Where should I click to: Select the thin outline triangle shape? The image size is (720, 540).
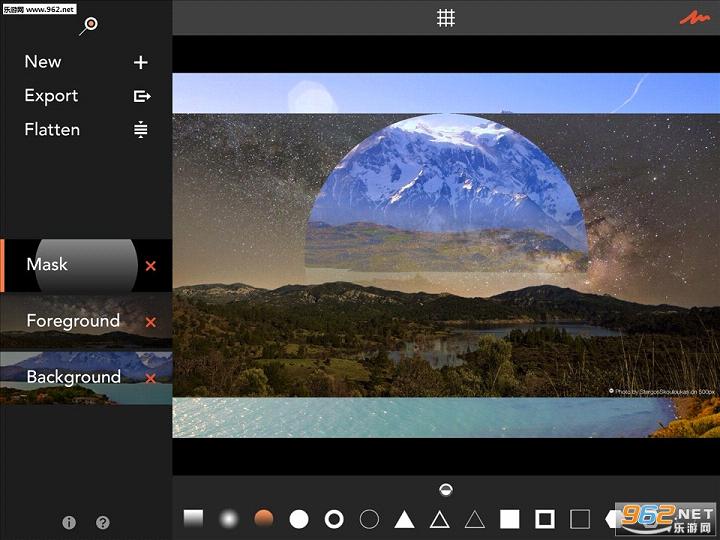coord(475,519)
